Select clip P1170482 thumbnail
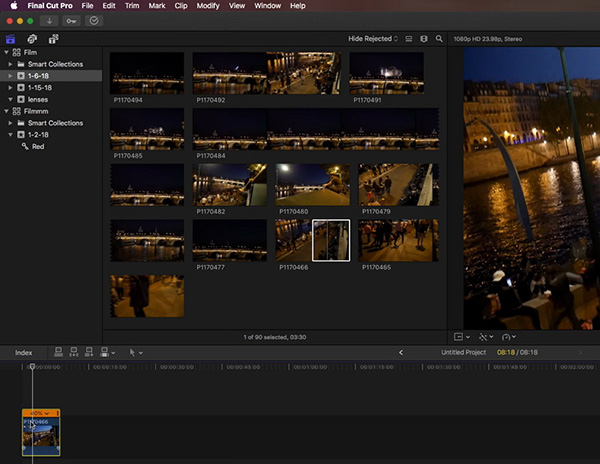This screenshot has height=464, width=600. (230, 185)
